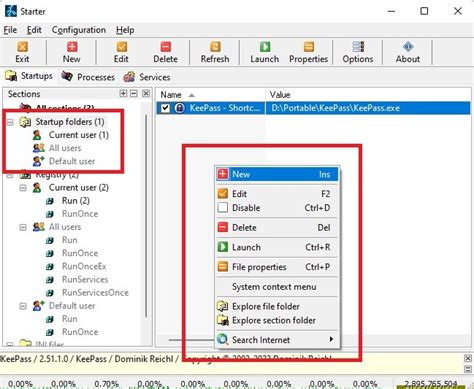Image resolution: width=474 pixels, height=389 pixels.
Task: Close the KeePass info bar
Action: (x=468, y=358)
